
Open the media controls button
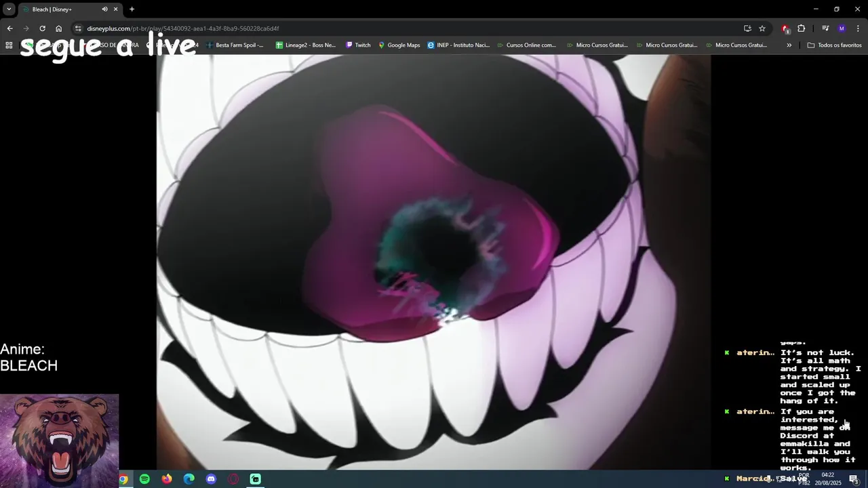(825, 28)
